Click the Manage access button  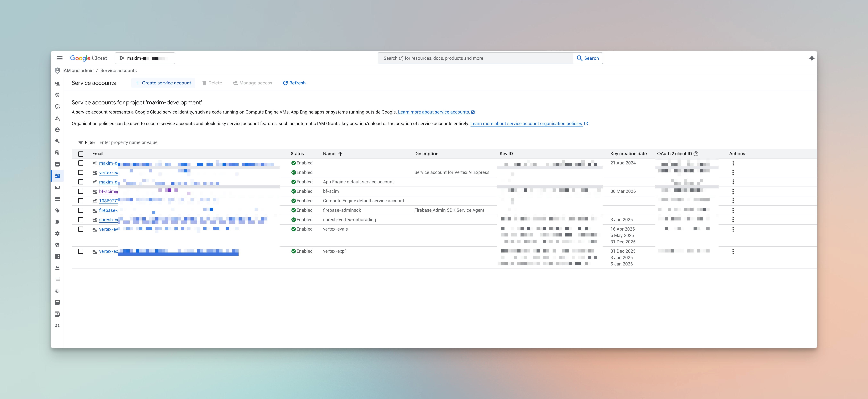click(252, 83)
